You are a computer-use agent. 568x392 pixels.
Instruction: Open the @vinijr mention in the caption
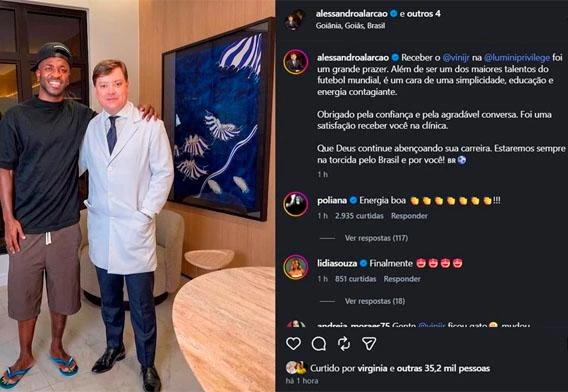click(x=456, y=58)
